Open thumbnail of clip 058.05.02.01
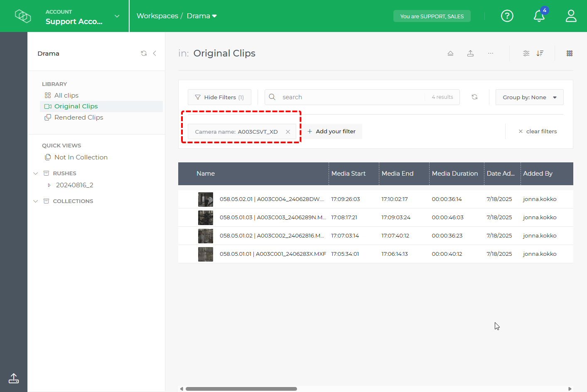The image size is (587, 392). (x=206, y=199)
